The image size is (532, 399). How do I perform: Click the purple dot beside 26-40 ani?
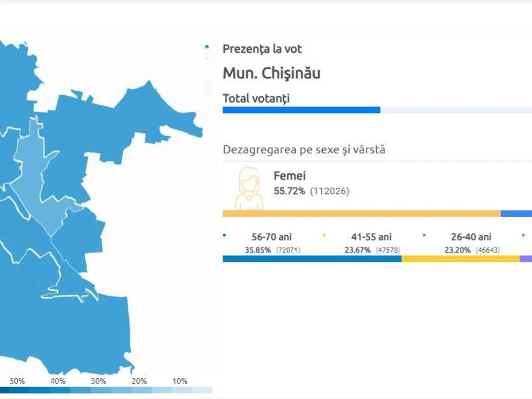(424, 235)
